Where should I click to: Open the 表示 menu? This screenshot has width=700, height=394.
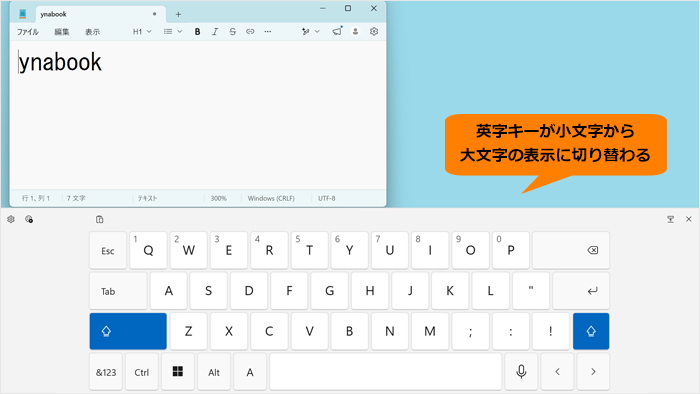tap(92, 32)
